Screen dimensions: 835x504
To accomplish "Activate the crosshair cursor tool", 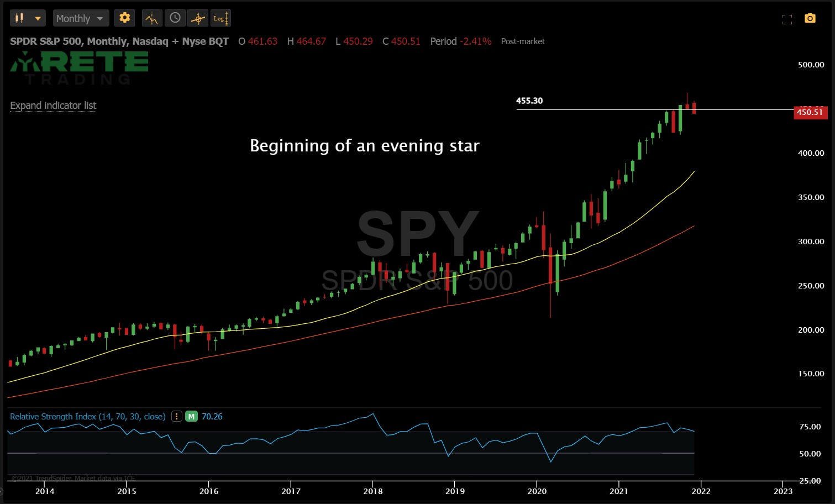I will click(198, 18).
